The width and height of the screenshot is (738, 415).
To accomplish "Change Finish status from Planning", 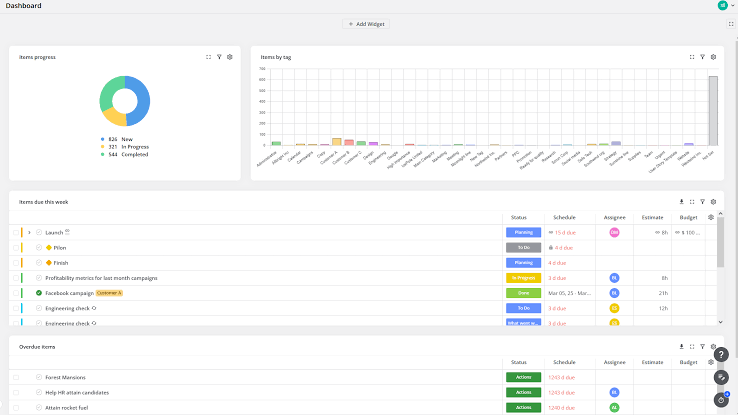I will tap(523, 263).
